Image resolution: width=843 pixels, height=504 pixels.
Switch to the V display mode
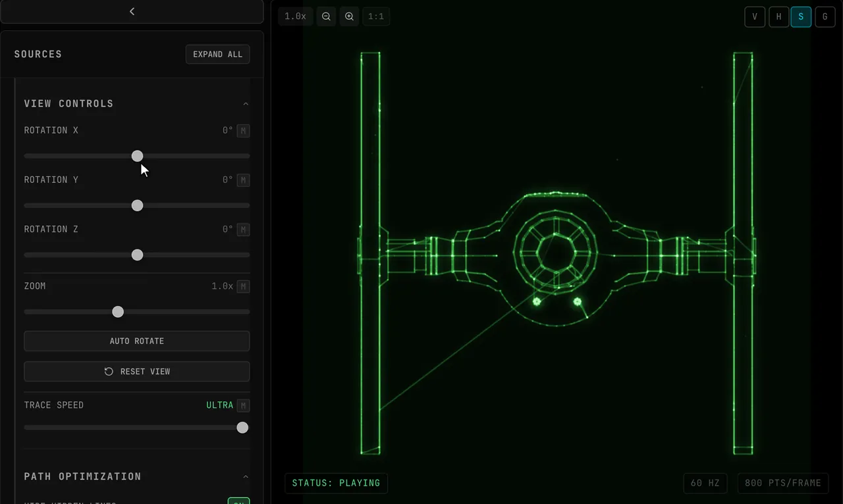(x=755, y=17)
